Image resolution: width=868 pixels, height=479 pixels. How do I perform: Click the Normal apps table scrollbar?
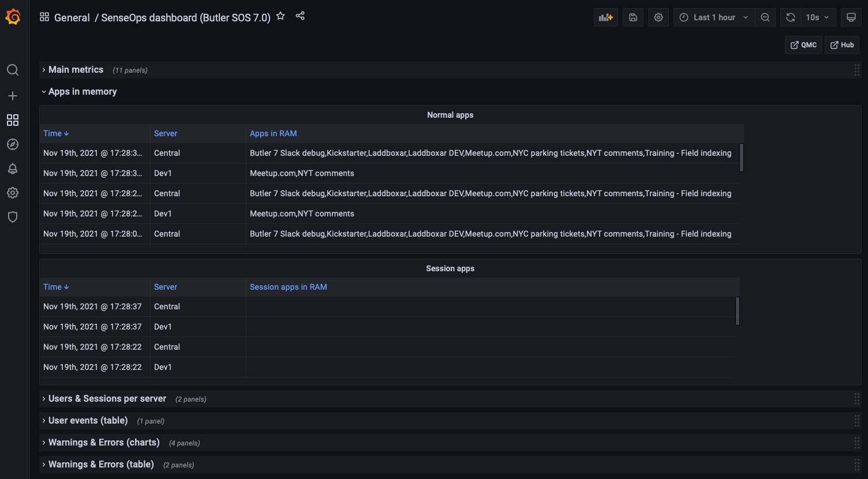coord(742,158)
